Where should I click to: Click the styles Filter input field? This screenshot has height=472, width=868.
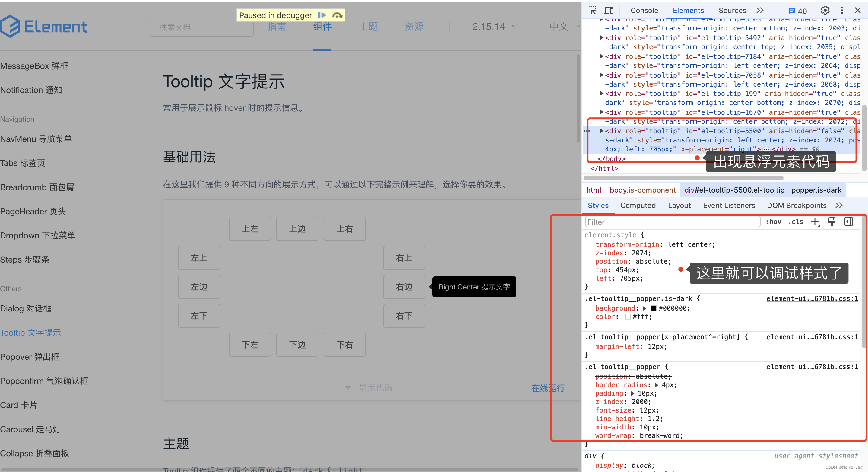coord(672,222)
